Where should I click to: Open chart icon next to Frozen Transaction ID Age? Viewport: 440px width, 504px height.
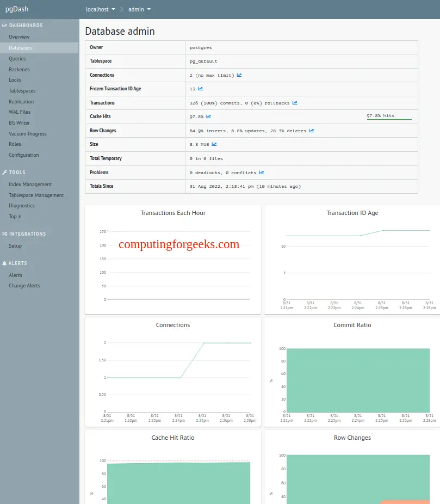200,88
